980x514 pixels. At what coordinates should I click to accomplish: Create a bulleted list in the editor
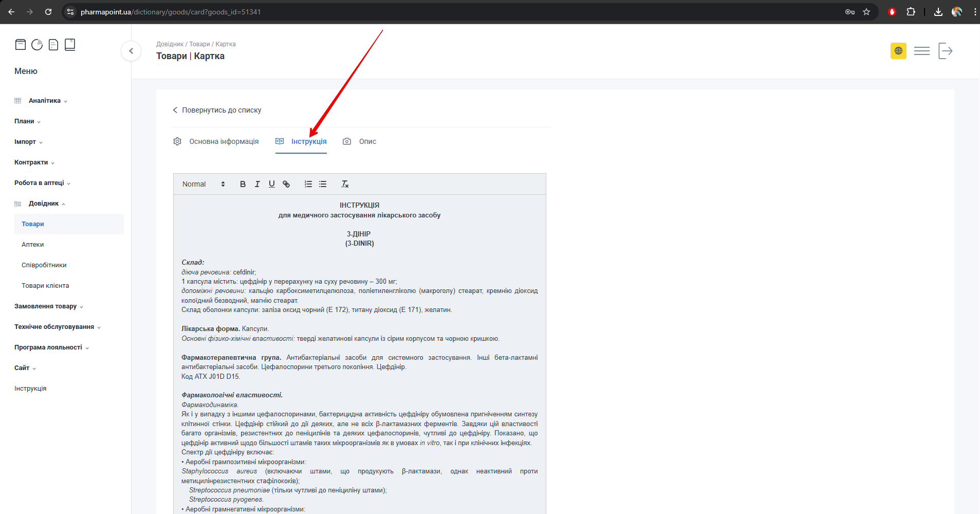pos(323,184)
